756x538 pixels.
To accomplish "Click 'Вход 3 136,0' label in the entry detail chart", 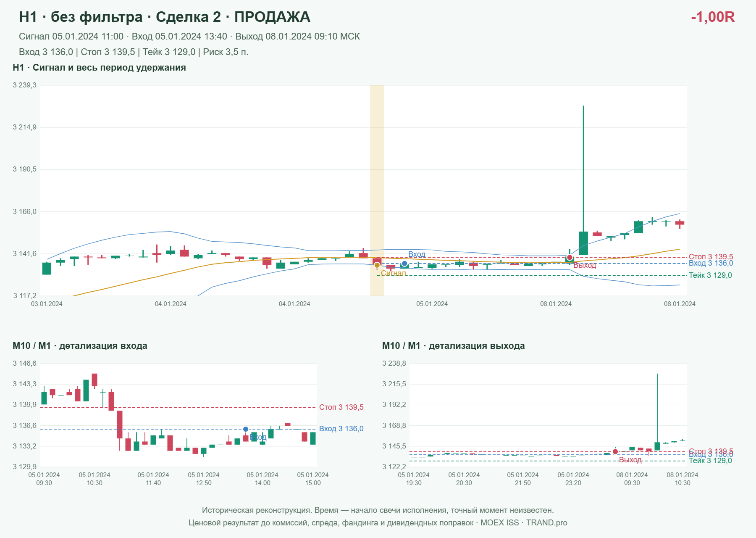I will [x=341, y=429].
